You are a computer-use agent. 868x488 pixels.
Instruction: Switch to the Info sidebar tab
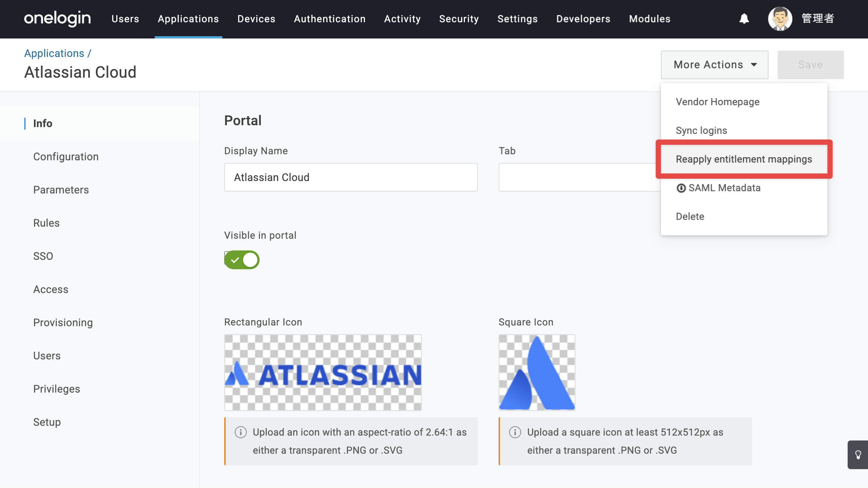pyautogui.click(x=100, y=124)
